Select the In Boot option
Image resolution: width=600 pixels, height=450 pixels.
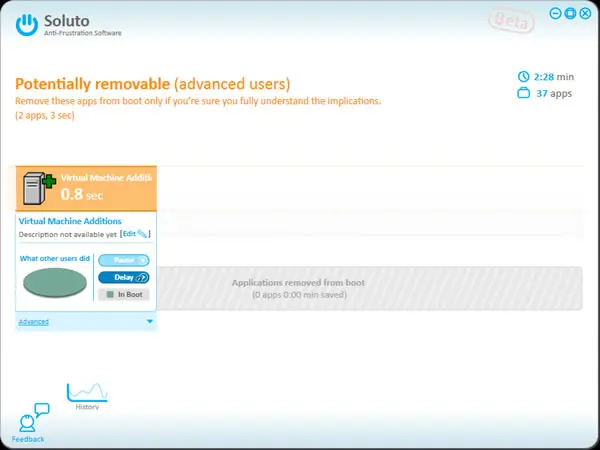124,294
